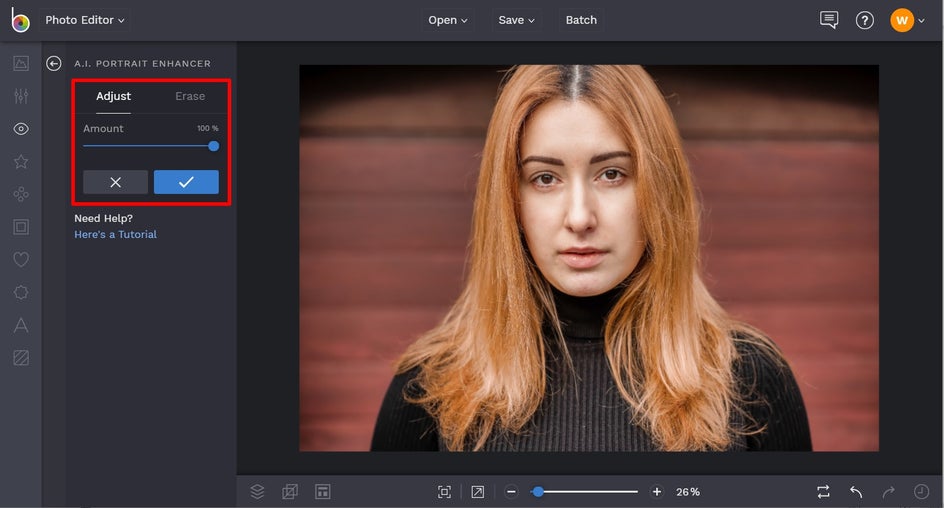This screenshot has height=508, width=944.
Task: Zoom out with the minus button
Action: [511, 492]
